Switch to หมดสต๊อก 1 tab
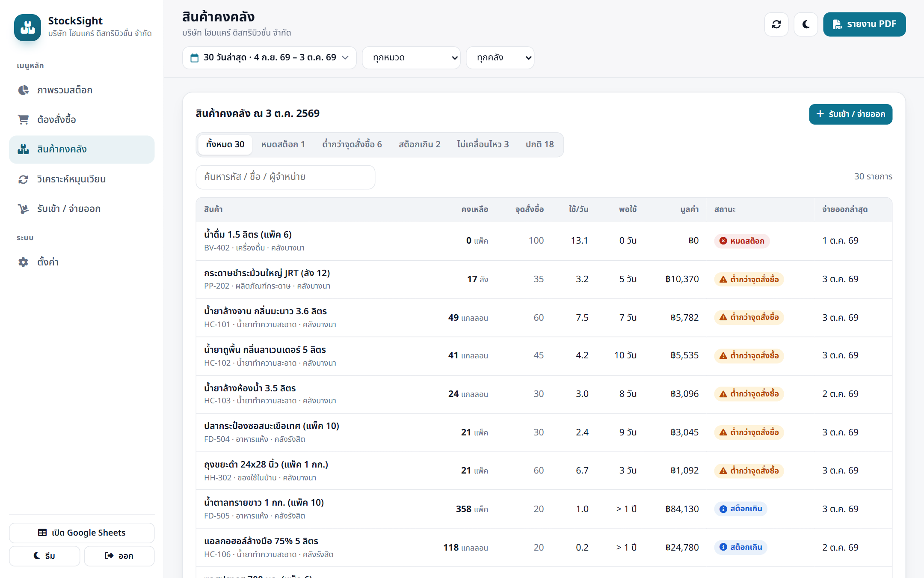This screenshot has height=578, width=924. click(283, 145)
